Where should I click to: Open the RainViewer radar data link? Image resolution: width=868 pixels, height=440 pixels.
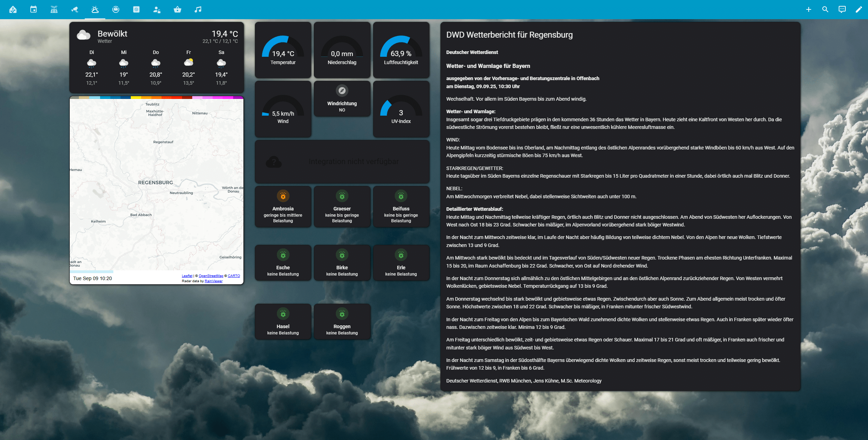(213, 281)
